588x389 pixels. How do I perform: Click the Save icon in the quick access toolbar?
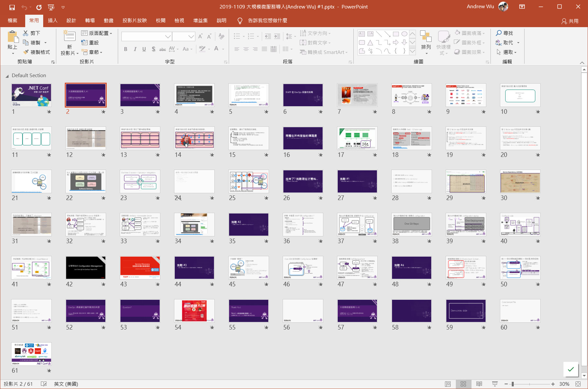click(12, 7)
